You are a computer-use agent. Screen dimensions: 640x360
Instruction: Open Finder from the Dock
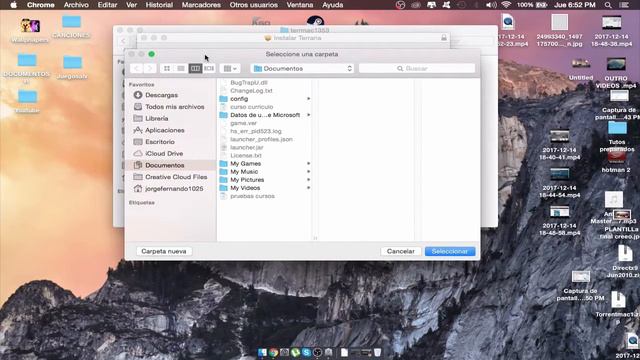pyautogui.click(x=262, y=352)
